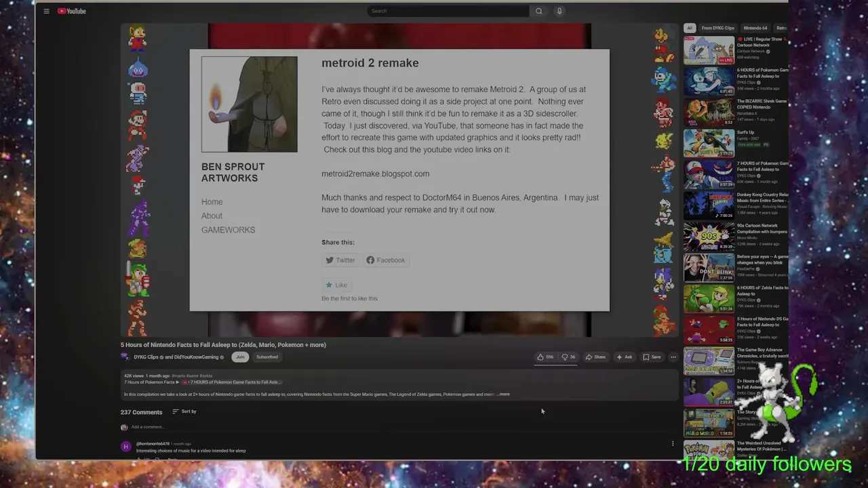The image size is (868, 488).
Task: Like the video with 596 likes
Action: [x=545, y=357]
